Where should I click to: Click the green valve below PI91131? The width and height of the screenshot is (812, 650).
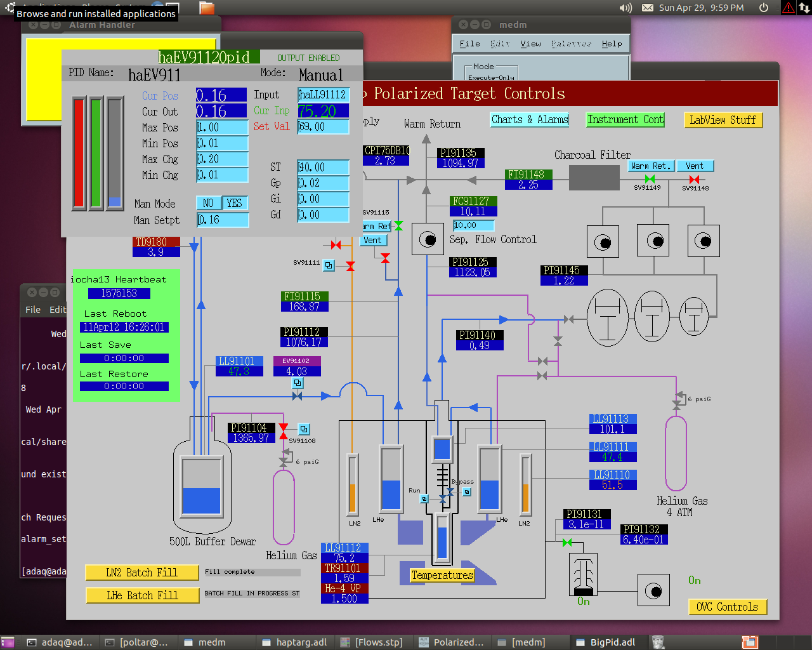(x=567, y=543)
